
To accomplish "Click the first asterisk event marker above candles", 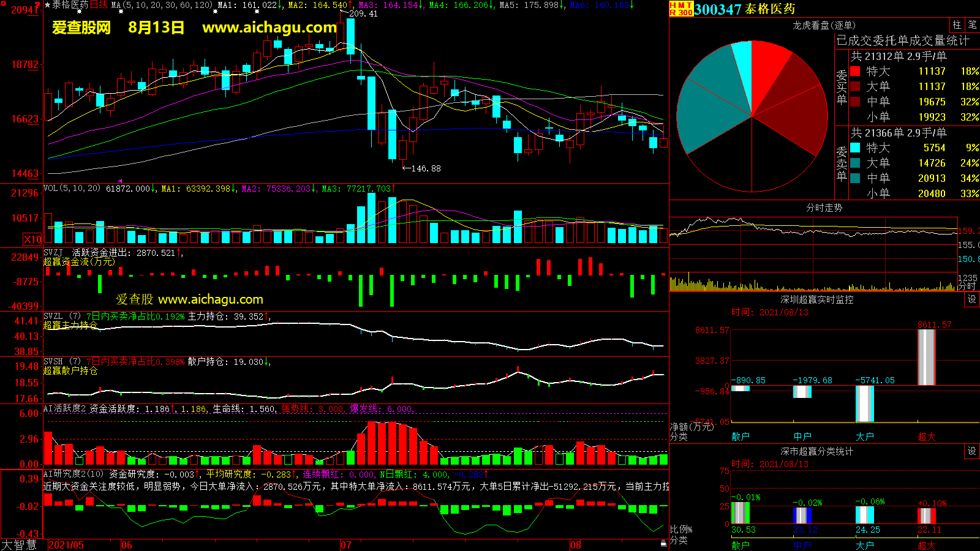I will [79, 12].
